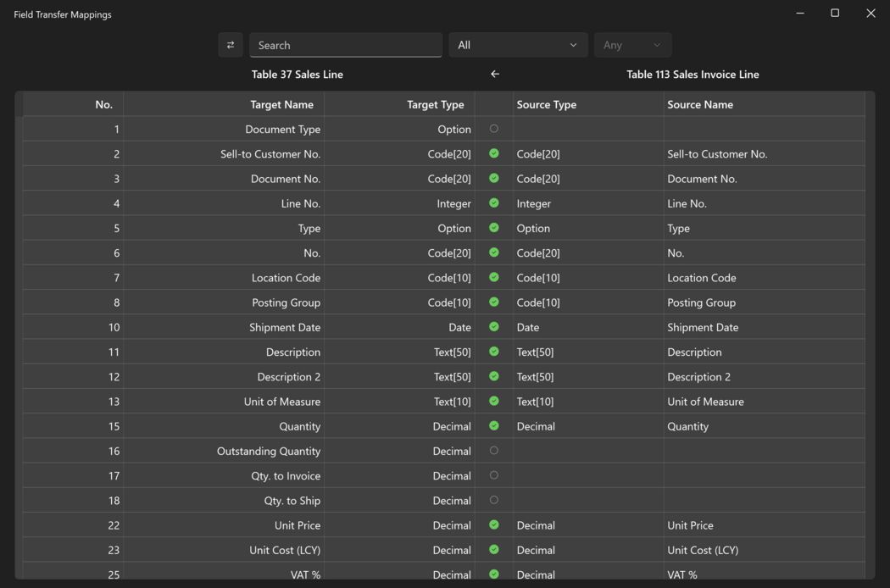Click green check in row 6 No.
Viewport: 890px width, 588px height.
494,252
